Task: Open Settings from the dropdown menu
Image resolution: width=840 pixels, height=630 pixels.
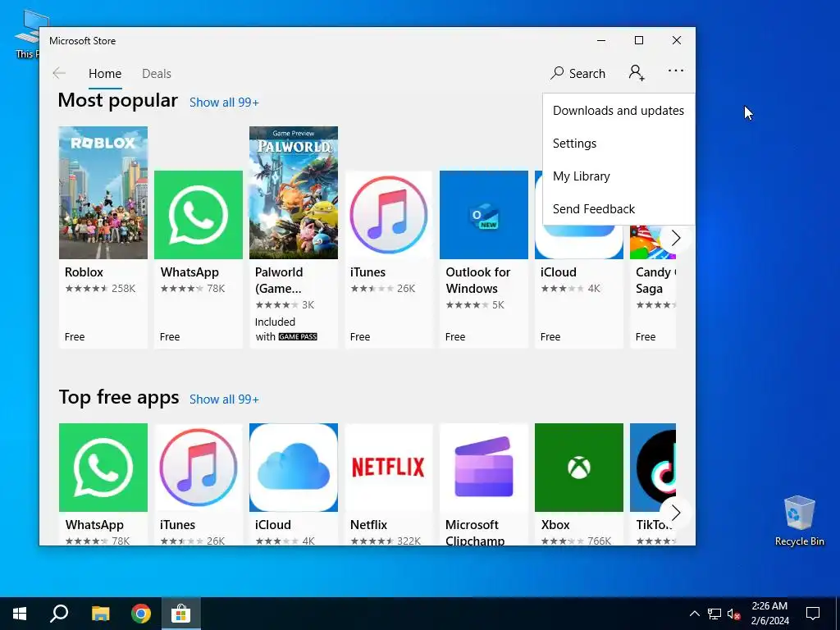Action: click(x=619, y=143)
